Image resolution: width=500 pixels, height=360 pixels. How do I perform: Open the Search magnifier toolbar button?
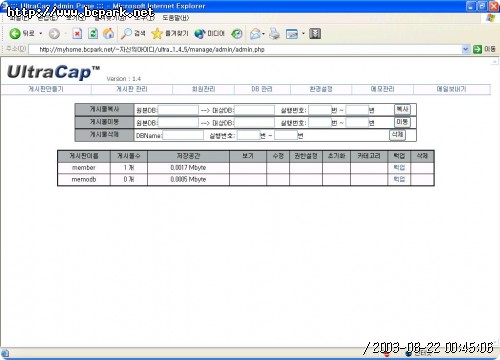[x=133, y=33]
